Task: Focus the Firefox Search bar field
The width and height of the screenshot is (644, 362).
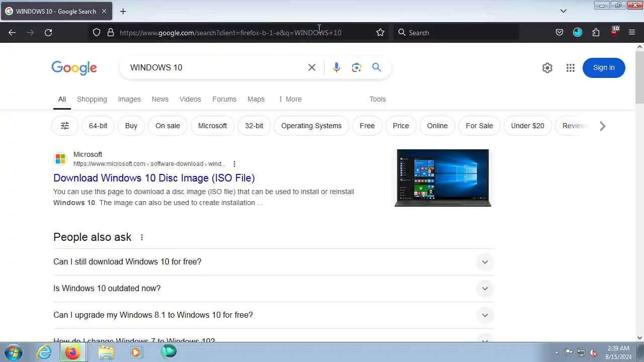Action: [x=456, y=33]
